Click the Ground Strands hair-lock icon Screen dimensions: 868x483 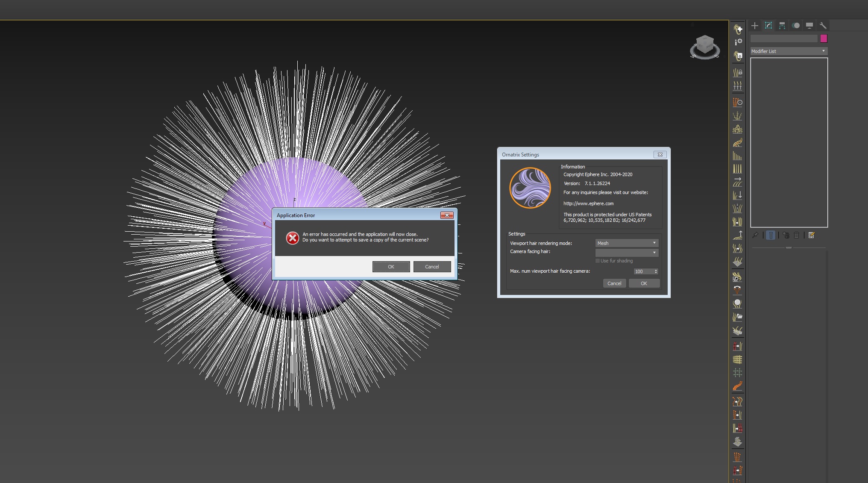click(x=738, y=72)
